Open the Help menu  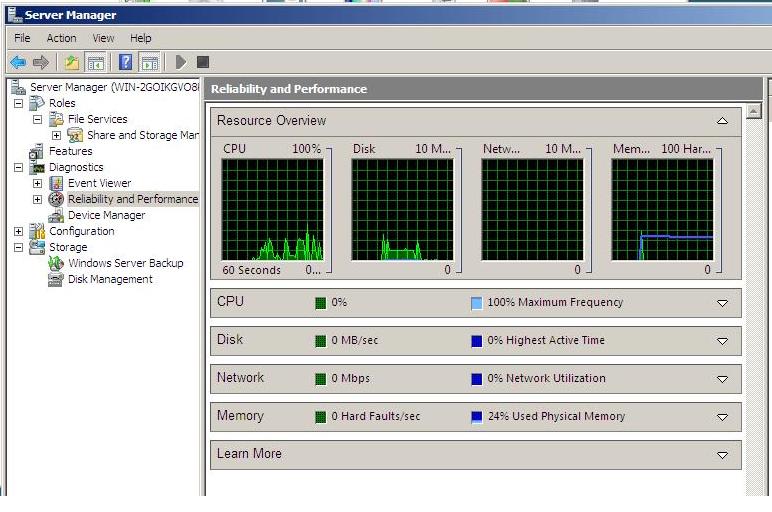click(x=141, y=38)
